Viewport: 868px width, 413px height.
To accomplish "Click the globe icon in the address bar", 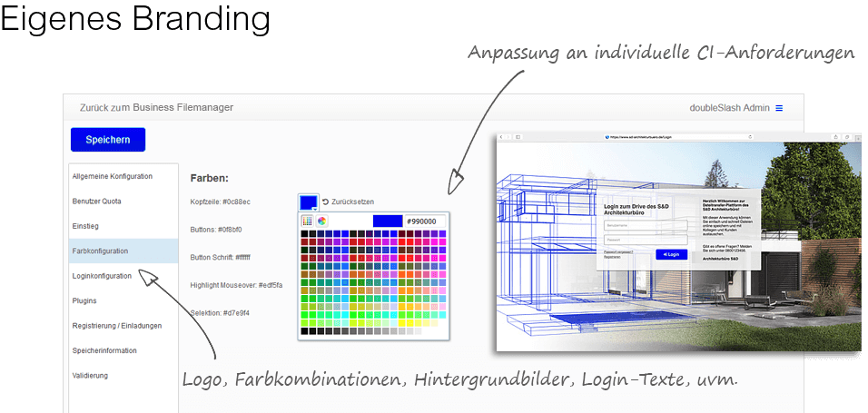I will pos(607,136).
